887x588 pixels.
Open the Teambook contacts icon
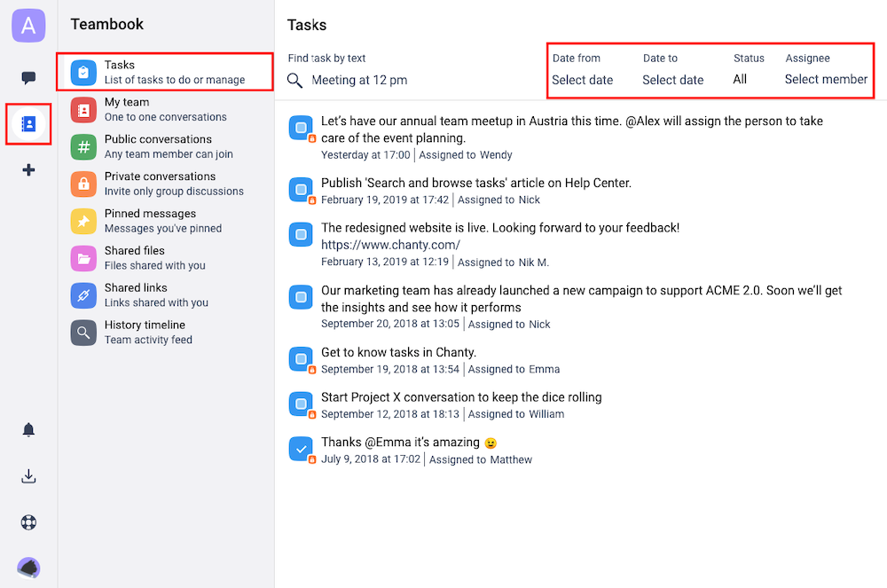28,124
